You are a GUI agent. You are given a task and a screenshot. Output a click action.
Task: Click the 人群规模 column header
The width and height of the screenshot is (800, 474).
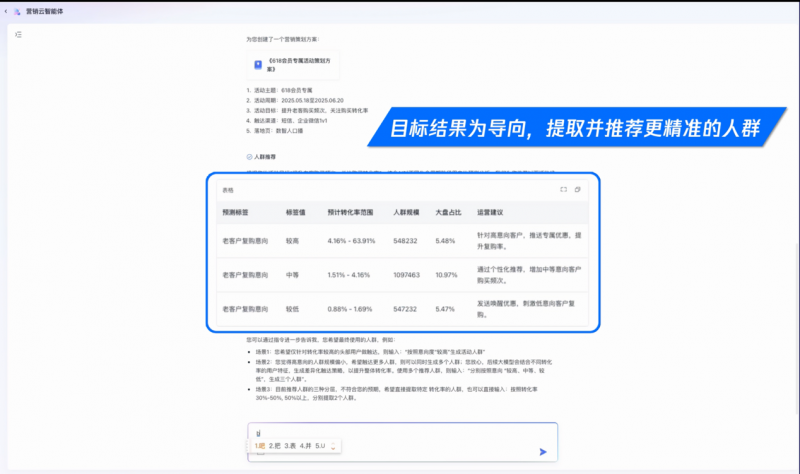coord(406,213)
